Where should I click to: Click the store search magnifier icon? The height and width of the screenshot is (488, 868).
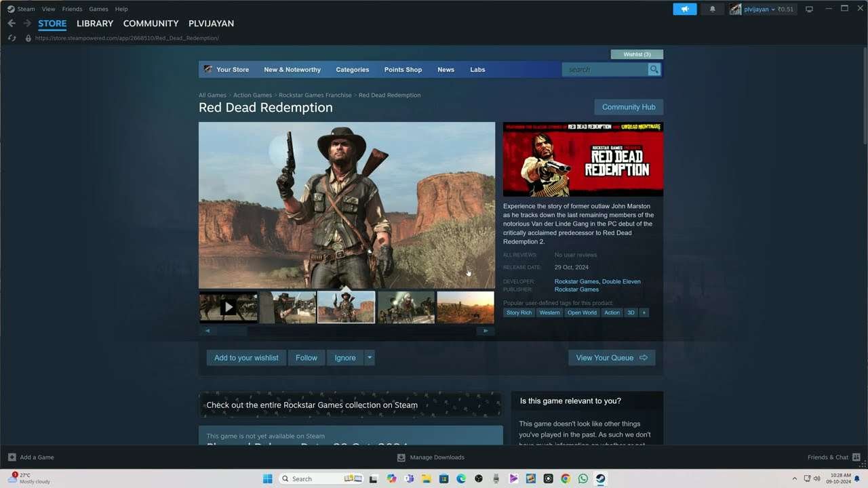click(654, 69)
